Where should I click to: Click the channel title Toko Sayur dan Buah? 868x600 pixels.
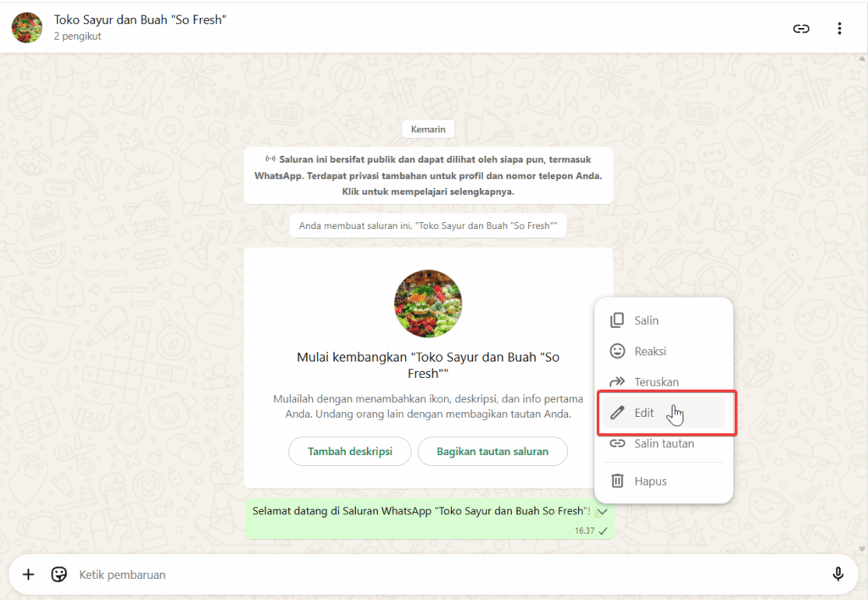tap(140, 20)
